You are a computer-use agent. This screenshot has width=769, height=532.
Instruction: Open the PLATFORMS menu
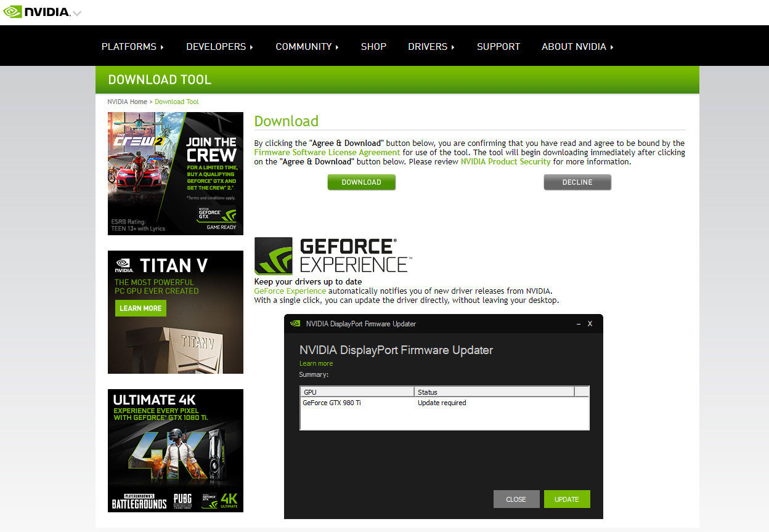[132, 47]
